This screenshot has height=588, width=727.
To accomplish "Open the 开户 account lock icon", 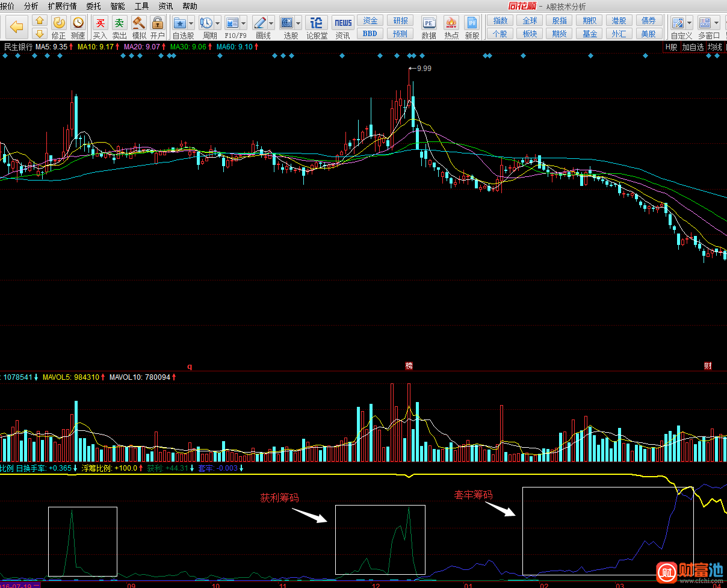I will click(x=157, y=27).
